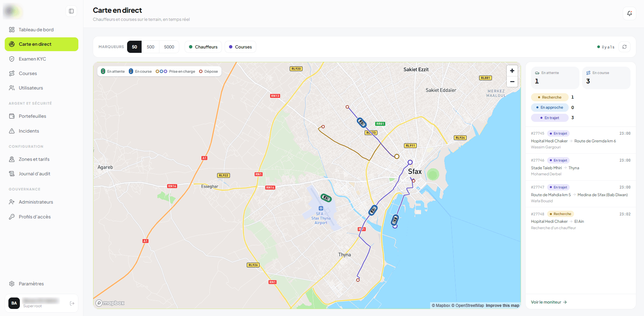This screenshot has width=644, height=316.
Task: Zoom out on the map
Action: (x=512, y=81)
